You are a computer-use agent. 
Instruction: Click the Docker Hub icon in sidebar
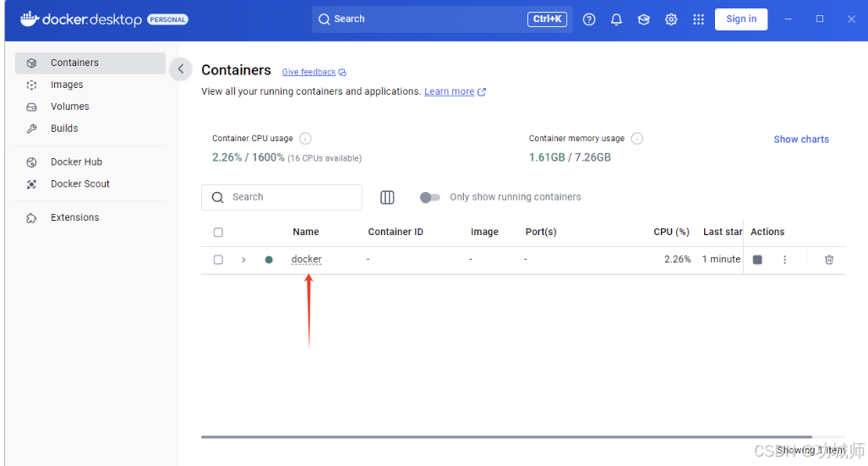(31, 162)
